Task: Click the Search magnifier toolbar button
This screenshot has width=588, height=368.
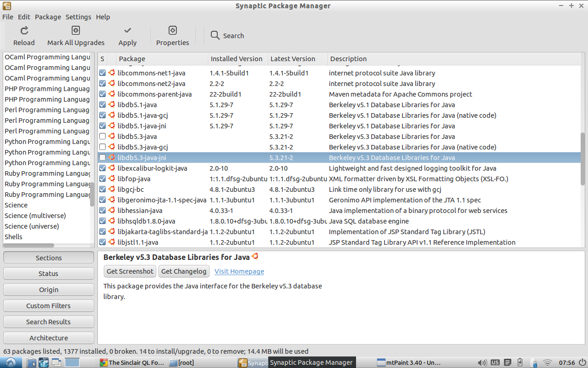Action: tap(227, 35)
